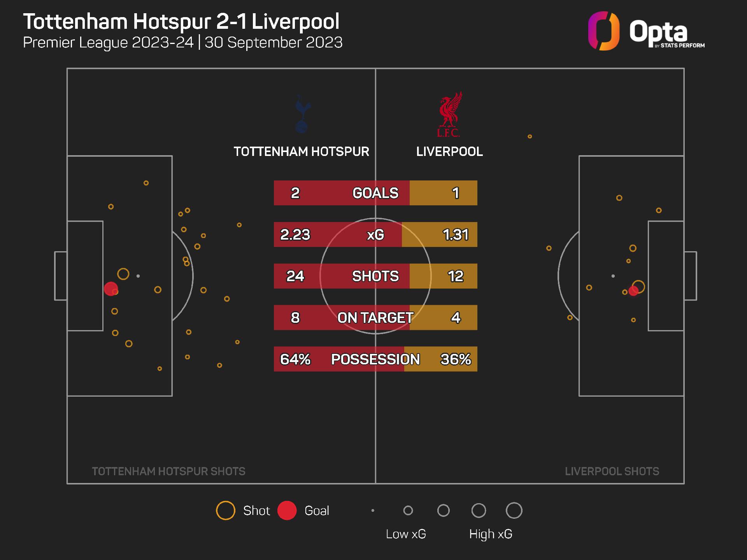Click the Opta logo icon

603,31
